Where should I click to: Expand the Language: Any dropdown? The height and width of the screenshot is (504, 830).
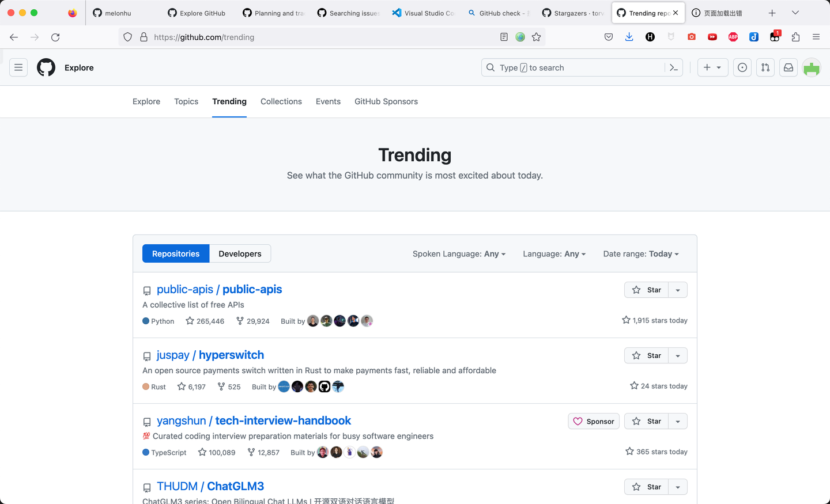[x=554, y=253]
